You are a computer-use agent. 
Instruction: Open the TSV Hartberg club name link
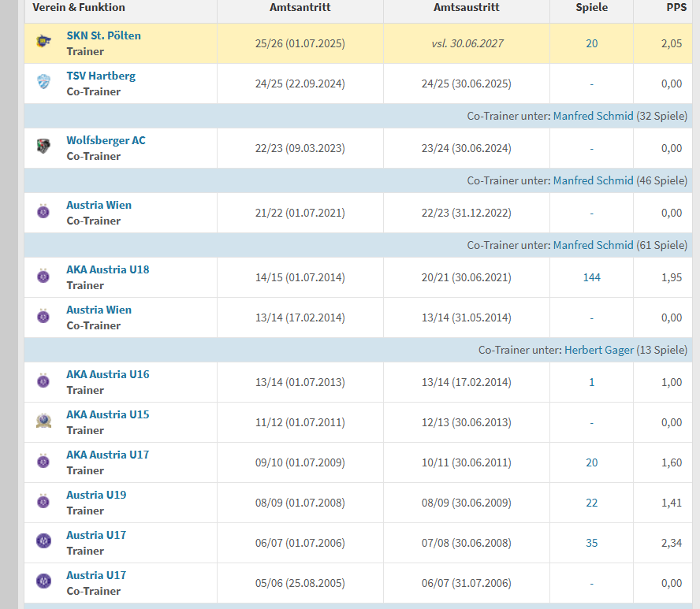point(100,76)
